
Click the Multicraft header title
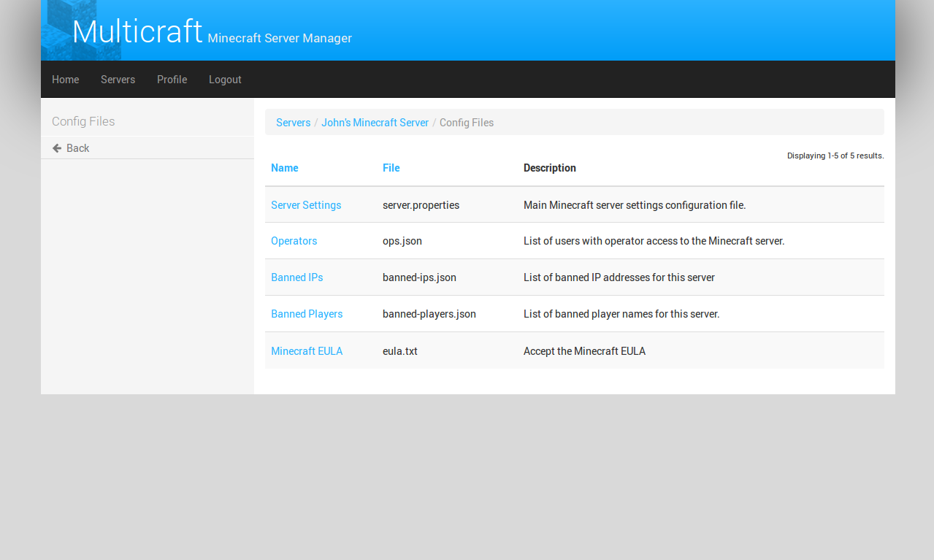[137, 31]
